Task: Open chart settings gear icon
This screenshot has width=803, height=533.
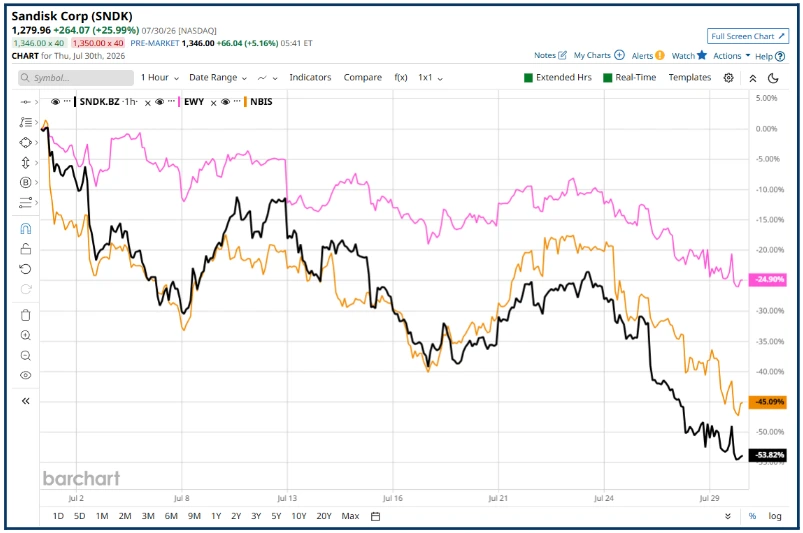Action: (728, 78)
